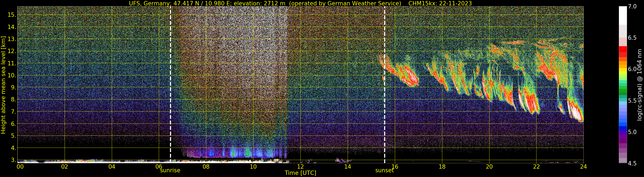Click height tick label '3.'
The height and width of the screenshot is (177, 644).
click(x=14, y=160)
